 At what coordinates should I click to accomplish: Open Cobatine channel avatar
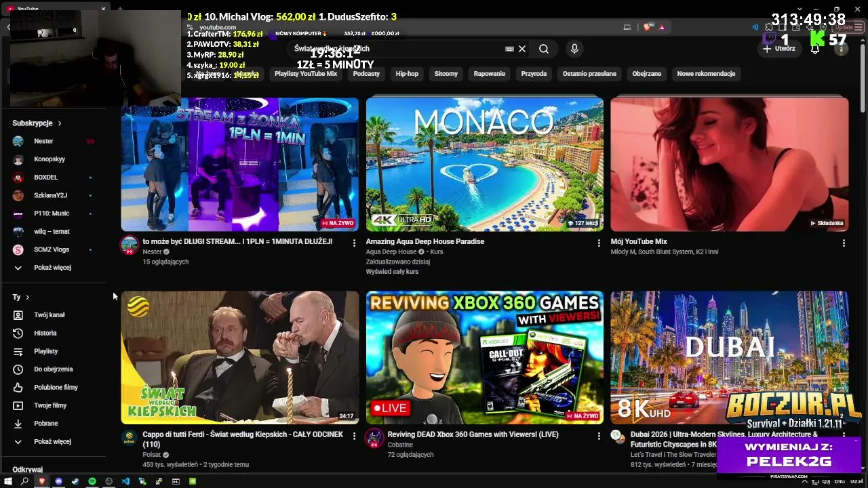click(374, 438)
